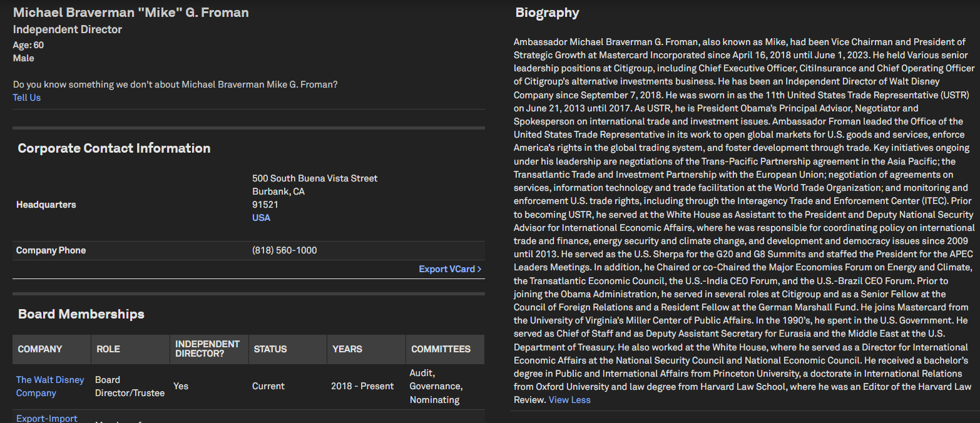Select the YEARS column header
980x423 pixels.
click(347, 349)
